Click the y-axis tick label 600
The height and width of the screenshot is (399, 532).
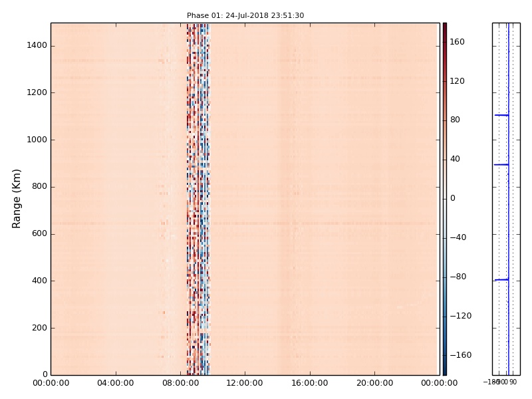[x=39, y=233]
